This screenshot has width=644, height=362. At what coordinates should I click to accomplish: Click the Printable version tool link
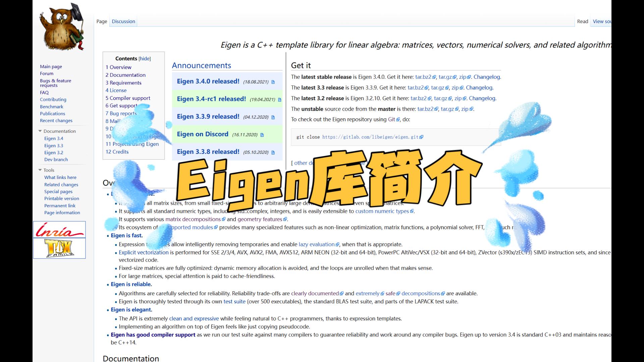[x=61, y=198]
